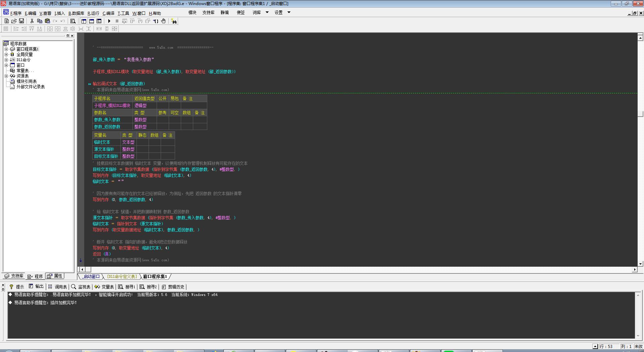This screenshot has height=352, width=644.
Task: Click the binoculars helper icon in toolbar
Action: click(x=174, y=21)
